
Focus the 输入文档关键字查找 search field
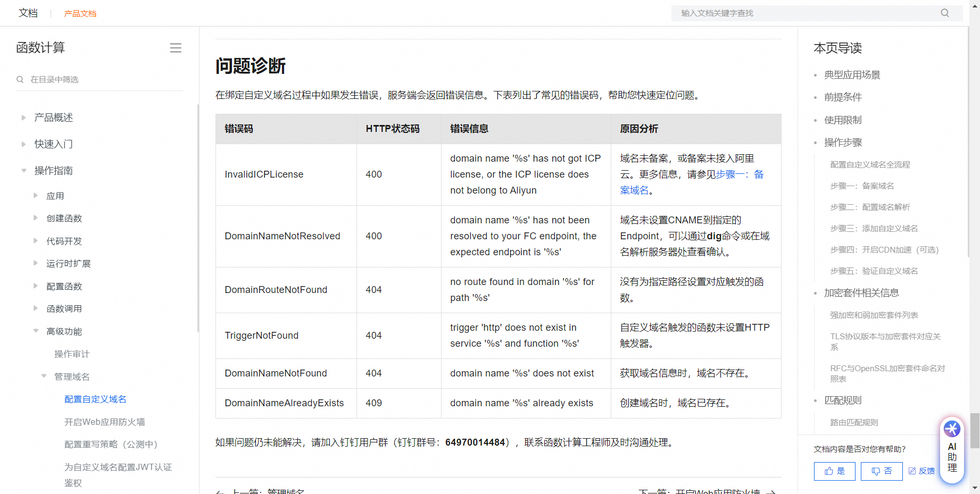tap(817, 13)
